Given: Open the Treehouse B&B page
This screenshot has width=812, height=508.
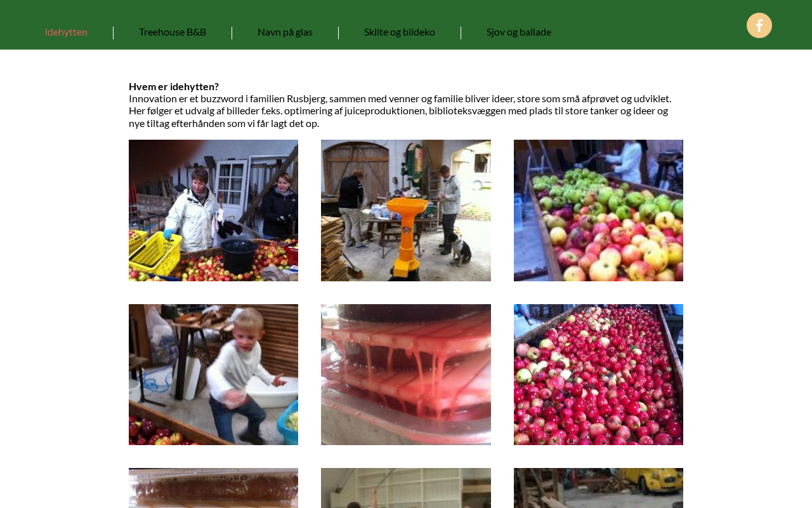Looking at the screenshot, I should 173,32.
